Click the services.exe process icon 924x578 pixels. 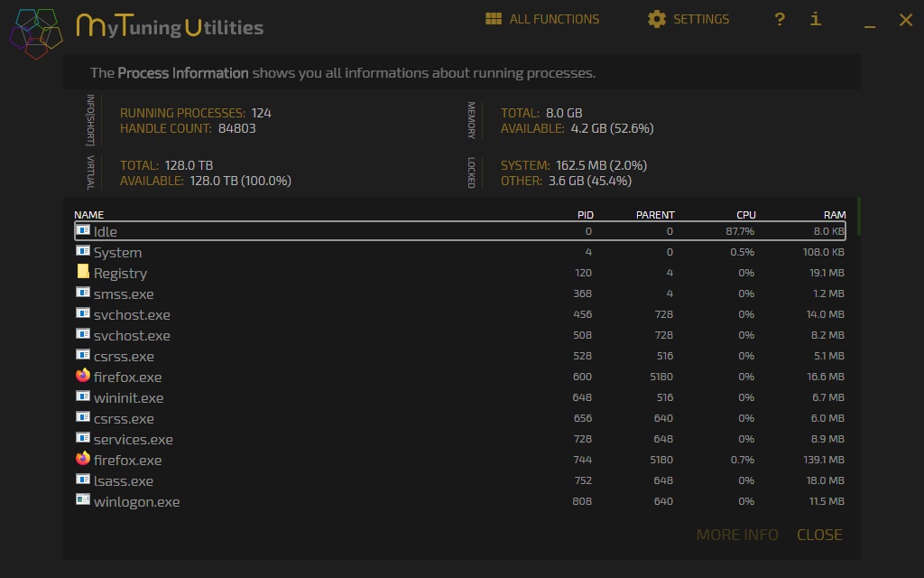83,438
